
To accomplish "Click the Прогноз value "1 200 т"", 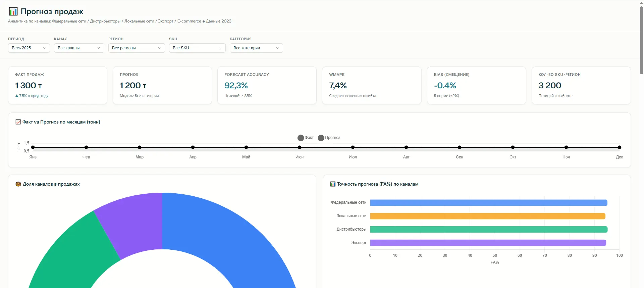I will click(x=133, y=86).
